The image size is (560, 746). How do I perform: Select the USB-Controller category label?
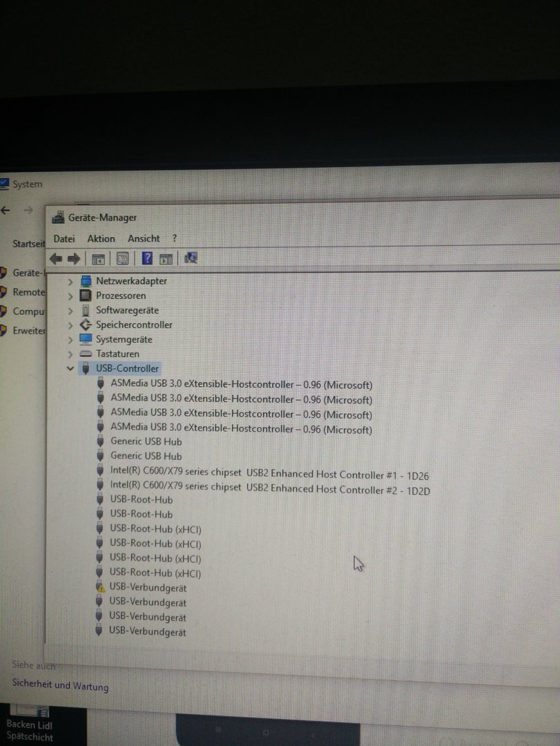point(127,368)
